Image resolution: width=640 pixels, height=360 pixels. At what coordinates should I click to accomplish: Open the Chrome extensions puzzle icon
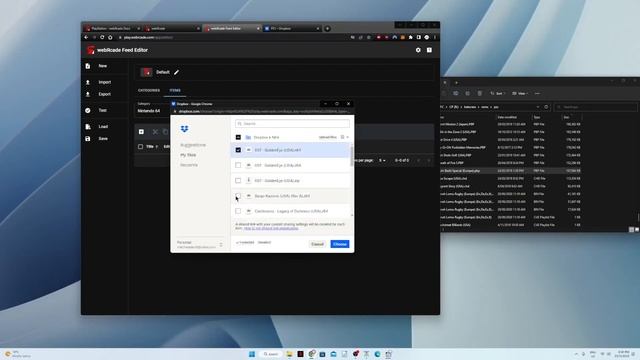pyautogui.click(x=411, y=37)
